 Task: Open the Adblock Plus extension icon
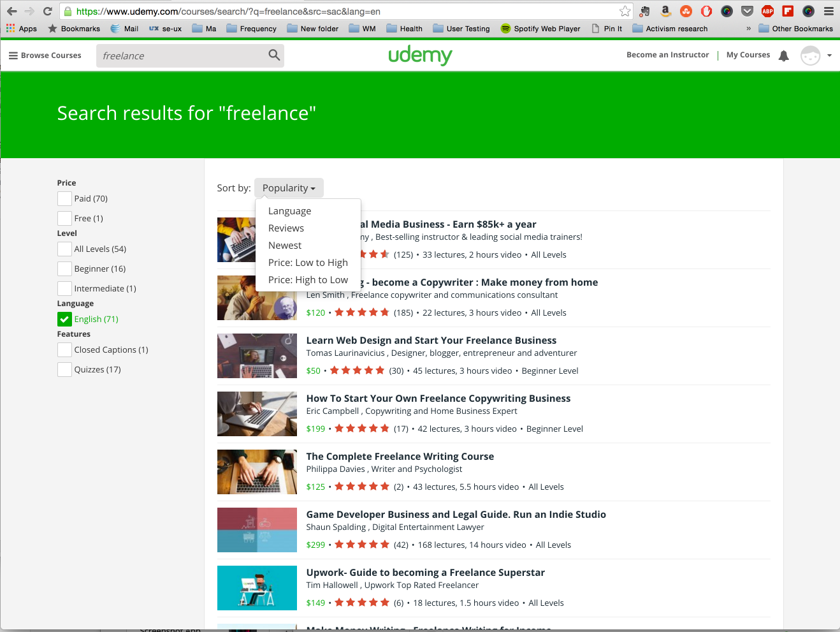(x=768, y=11)
